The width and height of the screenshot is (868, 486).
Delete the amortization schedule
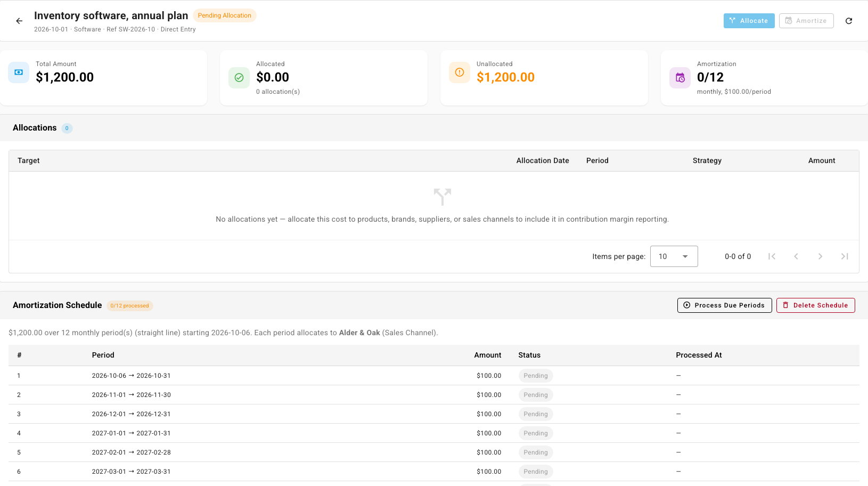815,305
